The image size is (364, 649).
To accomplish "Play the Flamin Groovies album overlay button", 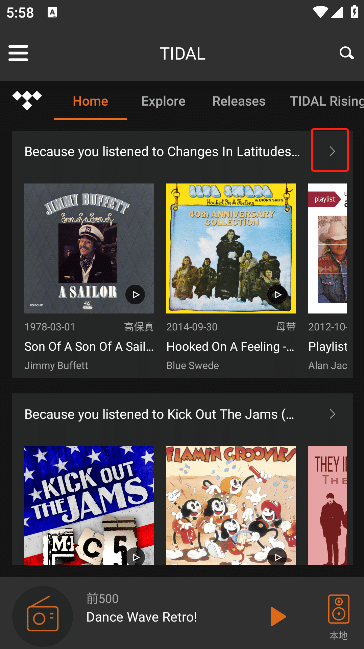I will [277, 557].
